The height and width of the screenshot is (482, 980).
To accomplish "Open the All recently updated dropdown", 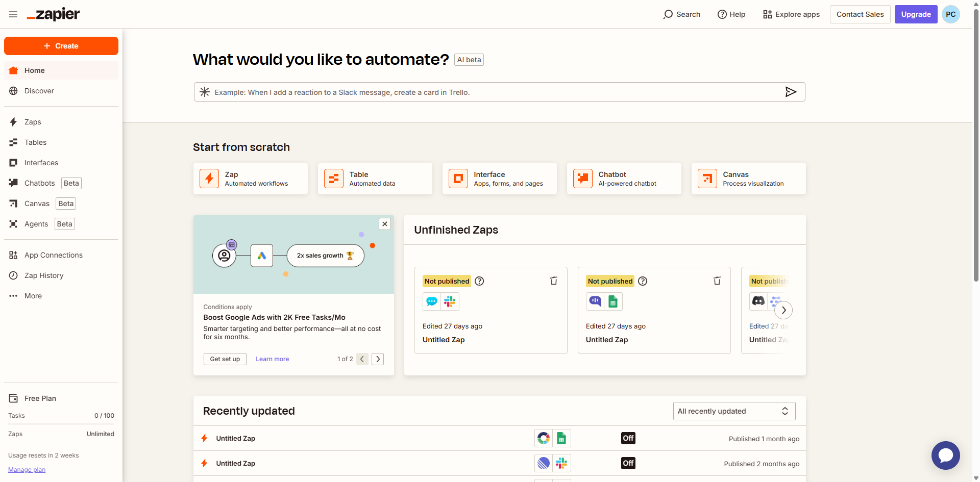I will click(x=734, y=411).
